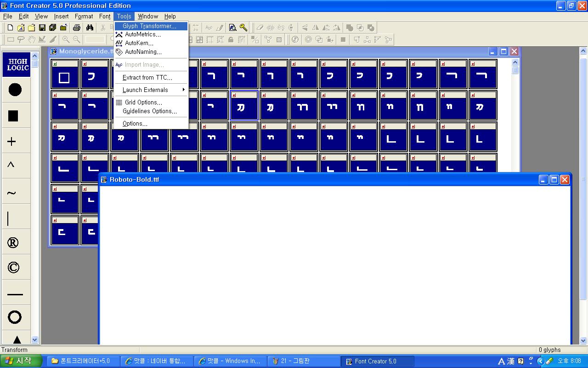Click the New font icon in toolbar
Image resolution: width=588 pixels, height=368 pixels.
[10, 28]
